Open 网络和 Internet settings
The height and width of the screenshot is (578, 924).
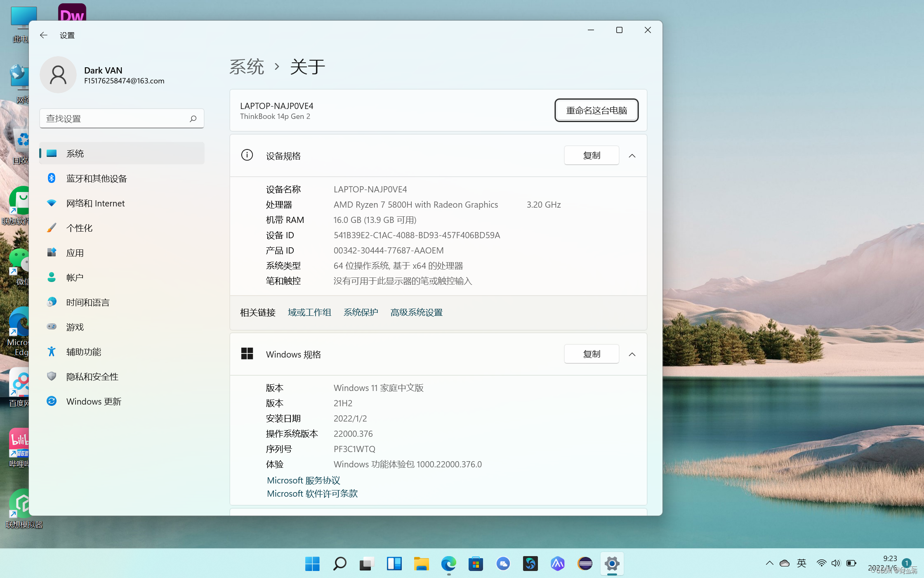tap(122, 203)
